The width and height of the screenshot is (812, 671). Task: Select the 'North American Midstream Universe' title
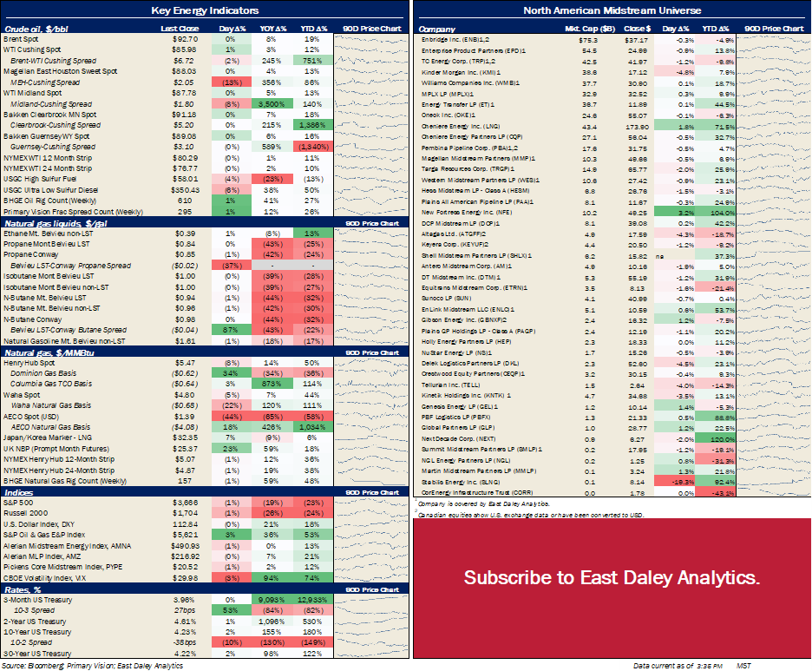[x=612, y=10]
